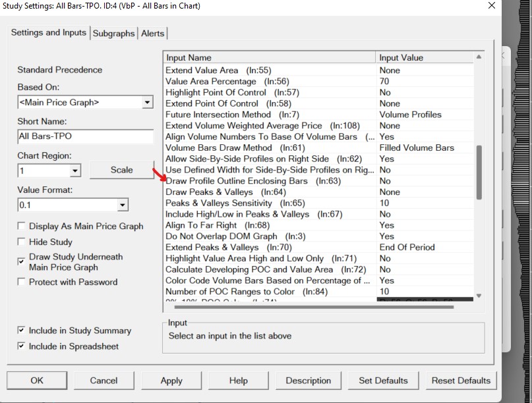Click the Scale button
The width and height of the screenshot is (532, 403).
122,170
